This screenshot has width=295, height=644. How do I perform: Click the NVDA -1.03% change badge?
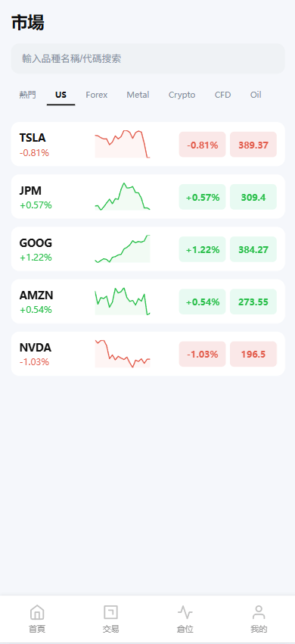[202, 354]
